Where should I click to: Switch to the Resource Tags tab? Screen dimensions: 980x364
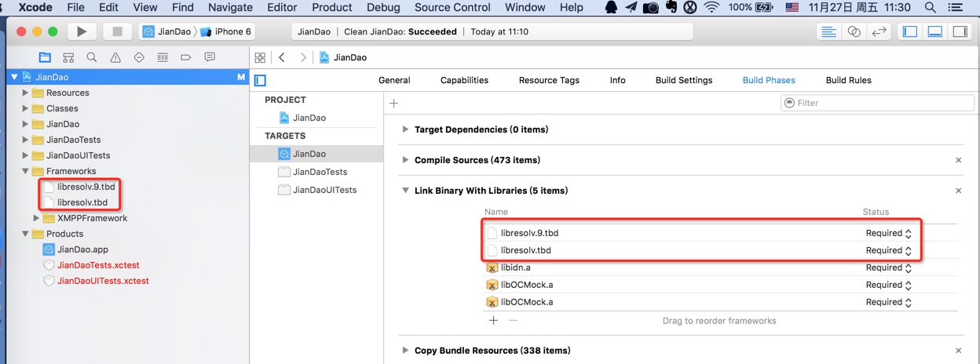(x=549, y=80)
